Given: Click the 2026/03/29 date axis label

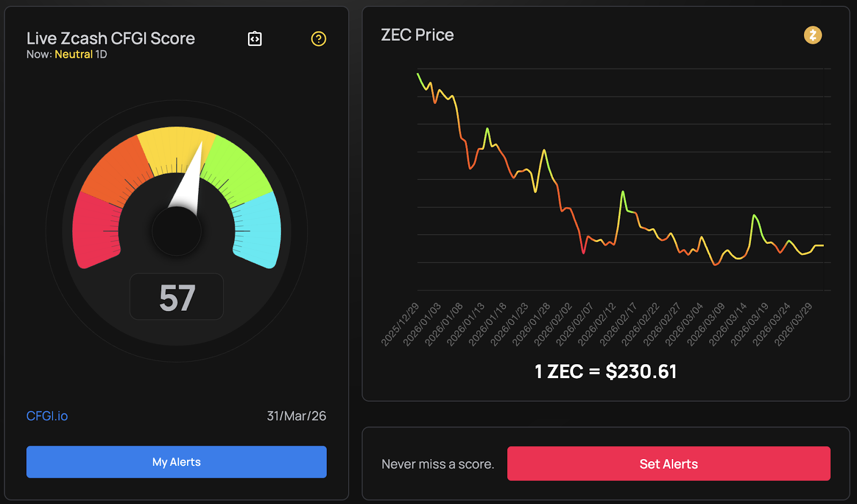Looking at the screenshot, I should [x=793, y=324].
